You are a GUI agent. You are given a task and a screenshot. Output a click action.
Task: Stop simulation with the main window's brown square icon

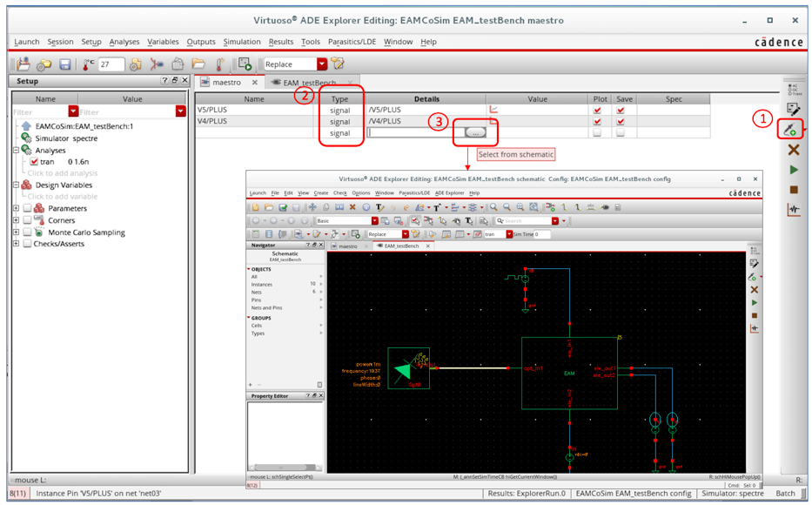(794, 190)
